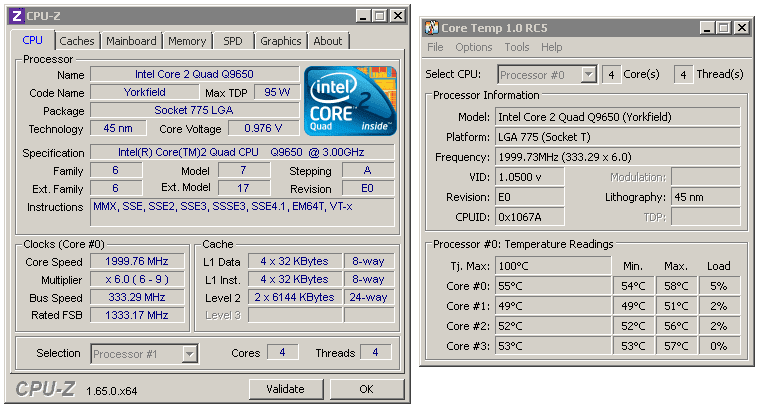Click the Level 2 associativity '24-way'
This screenshot has width=762, height=410.
(368, 297)
